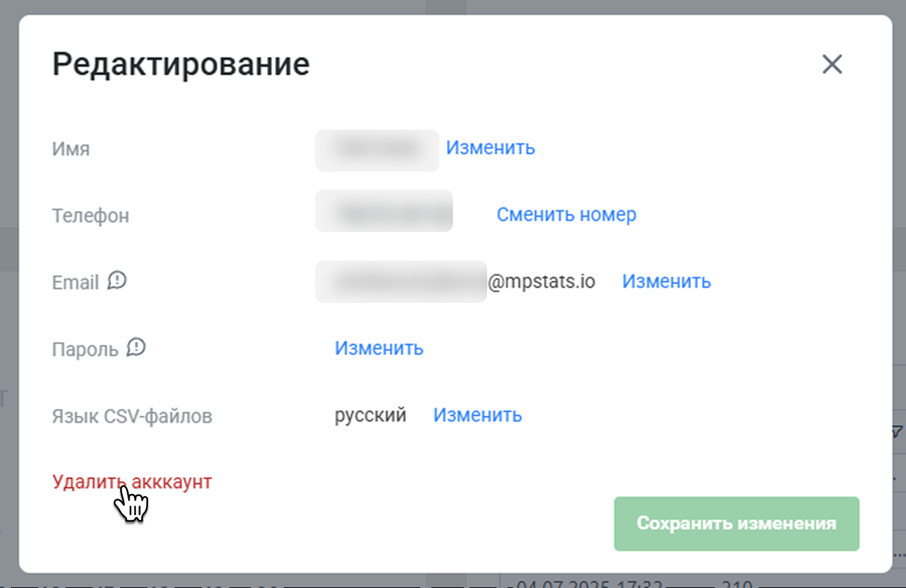Click the hint icon next to Пароль
906x588 pixels.
coord(136,347)
